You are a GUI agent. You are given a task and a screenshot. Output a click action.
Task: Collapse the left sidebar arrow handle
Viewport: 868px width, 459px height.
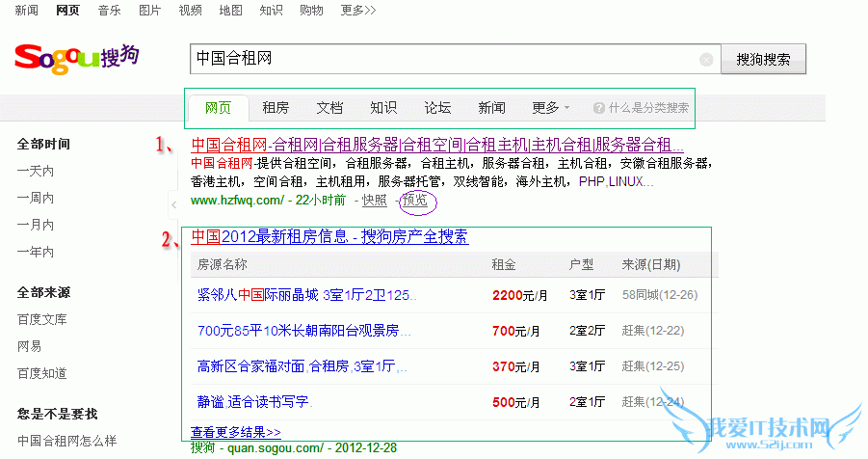click(x=173, y=204)
